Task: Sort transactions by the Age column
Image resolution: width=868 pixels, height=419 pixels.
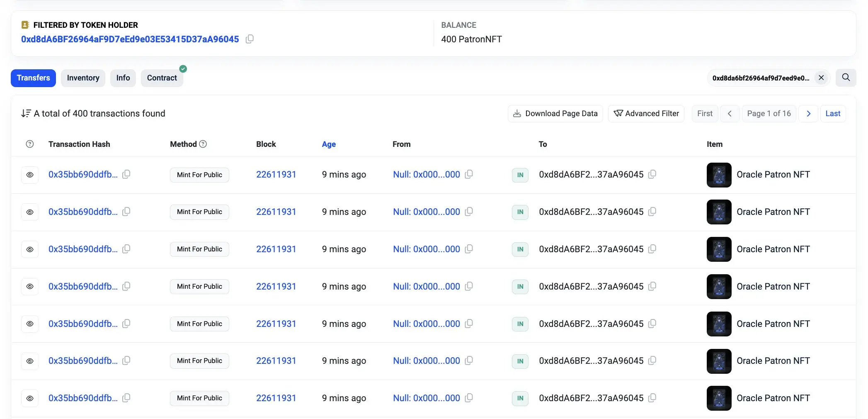Action: [328, 144]
